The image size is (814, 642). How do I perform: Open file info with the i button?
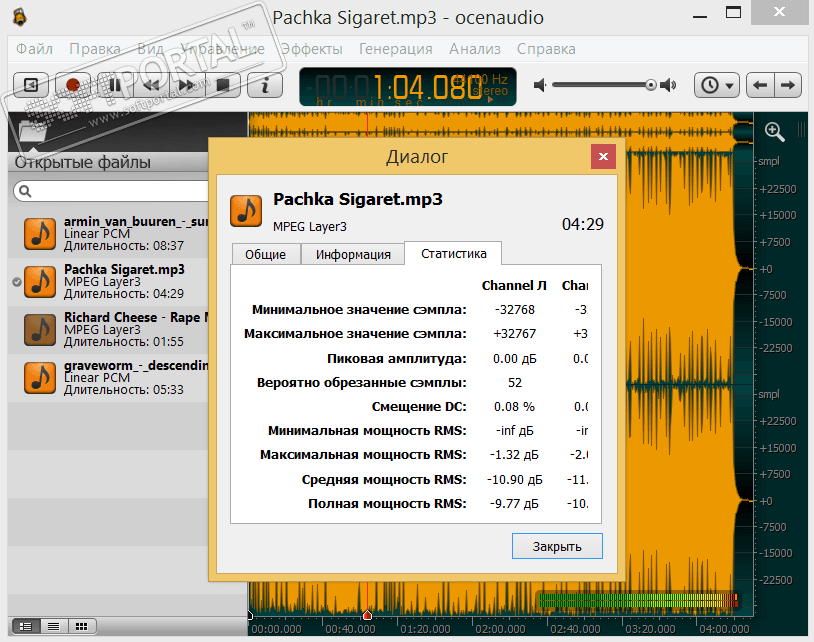tap(265, 85)
